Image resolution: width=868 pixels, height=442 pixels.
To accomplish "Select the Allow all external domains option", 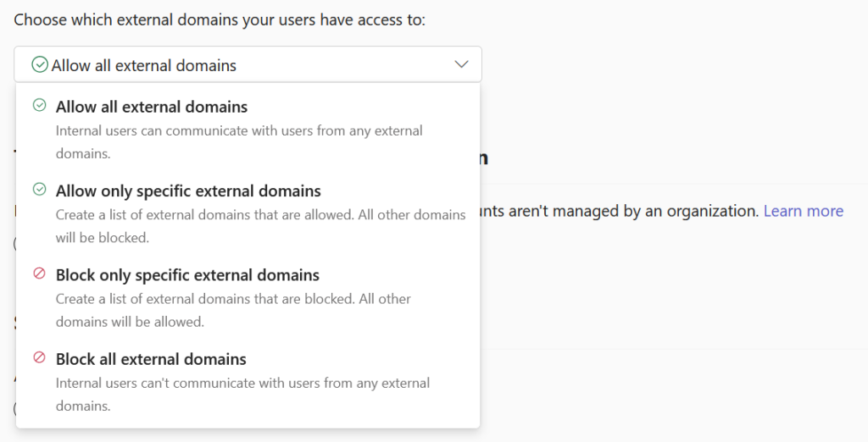I will (152, 107).
